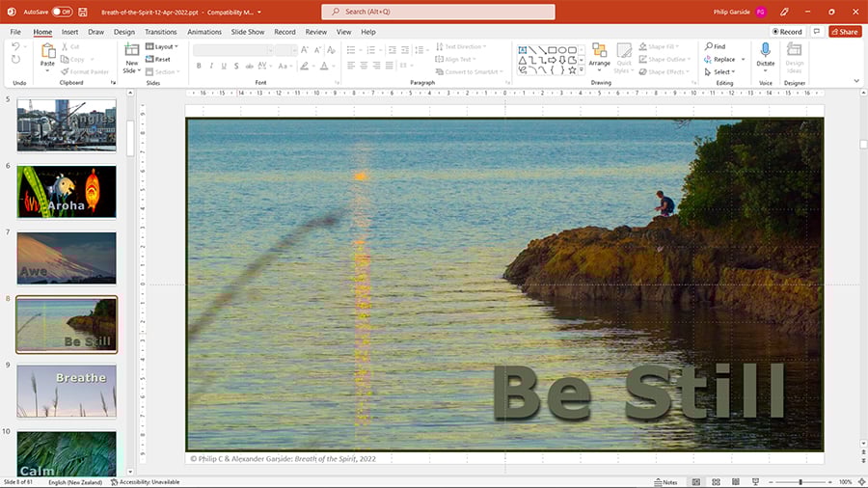
Task: Click the Record button at top right
Action: coord(787,32)
